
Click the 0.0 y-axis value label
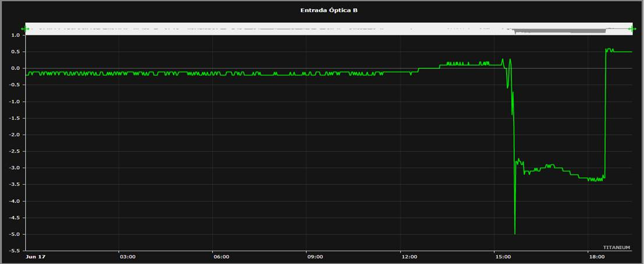(x=15, y=68)
